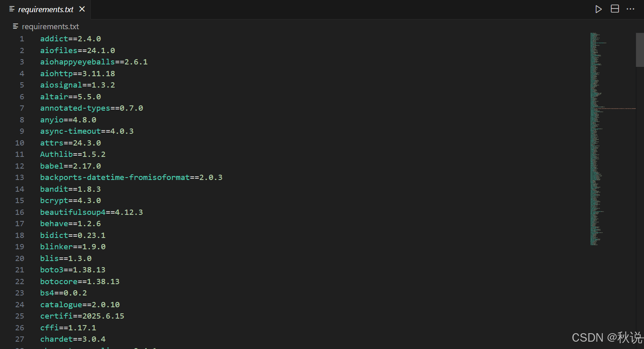Select the requirements.txt editor tab
644x349 pixels.
pos(45,9)
